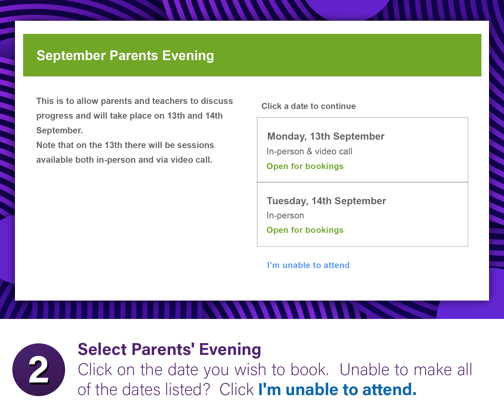Click Monday's green 'Open for bookings' text

click(x=305, y=166)
